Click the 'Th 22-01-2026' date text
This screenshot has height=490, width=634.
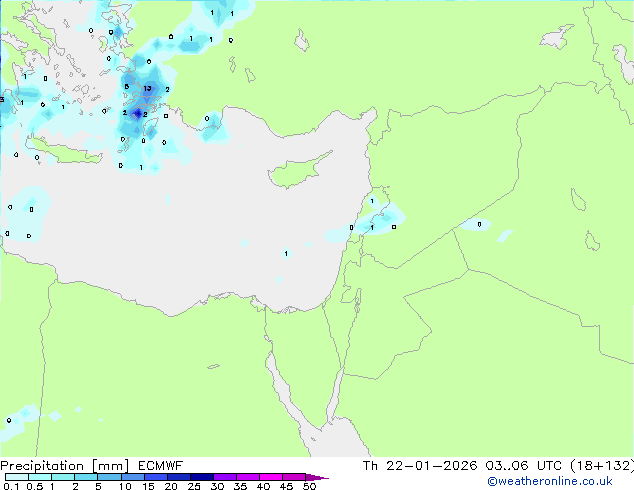point(420,466)
